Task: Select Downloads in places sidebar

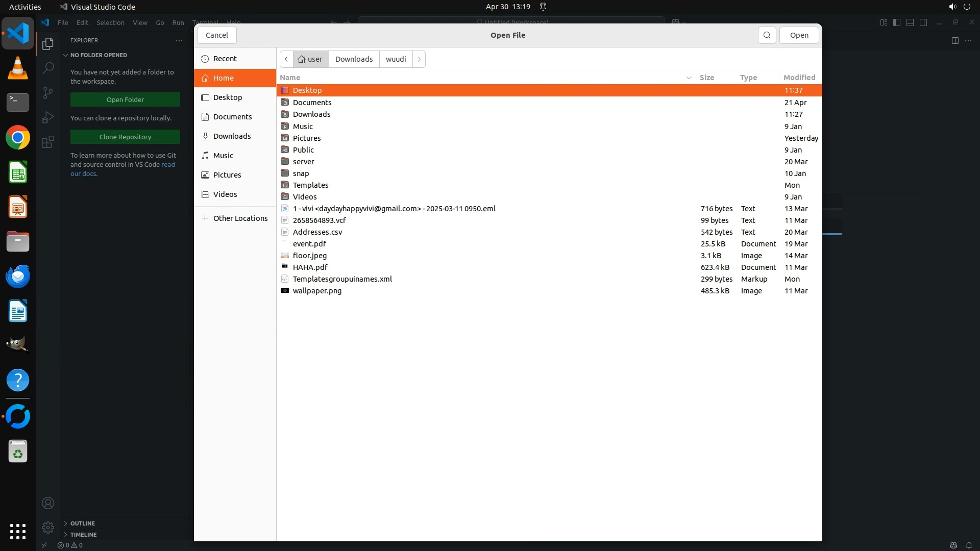Action: point(232,136)
